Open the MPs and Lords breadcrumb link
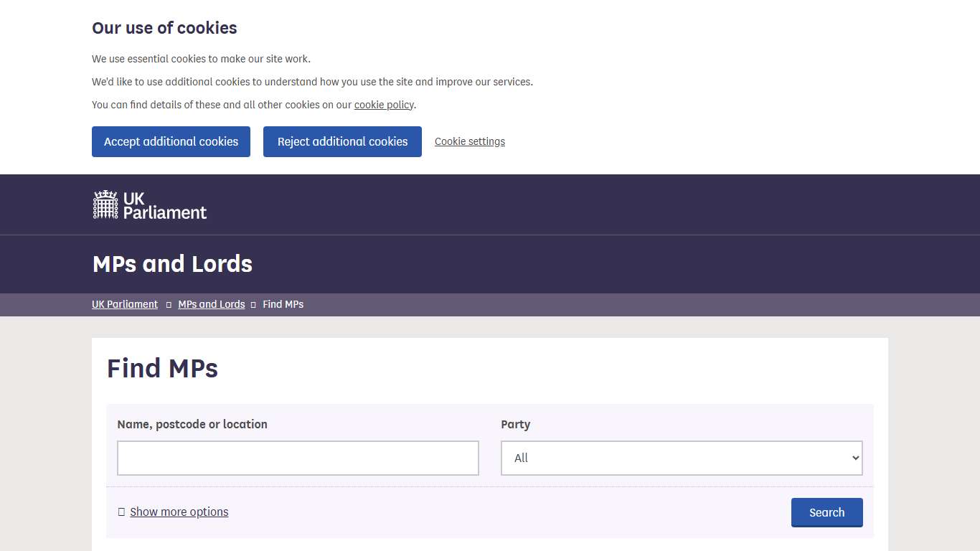 tap(211, 304)
